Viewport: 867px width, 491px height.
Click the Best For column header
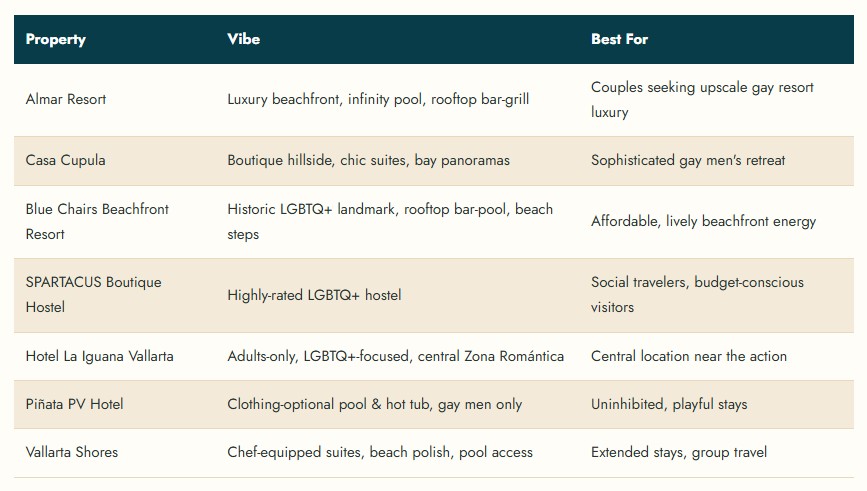[619, 39]
